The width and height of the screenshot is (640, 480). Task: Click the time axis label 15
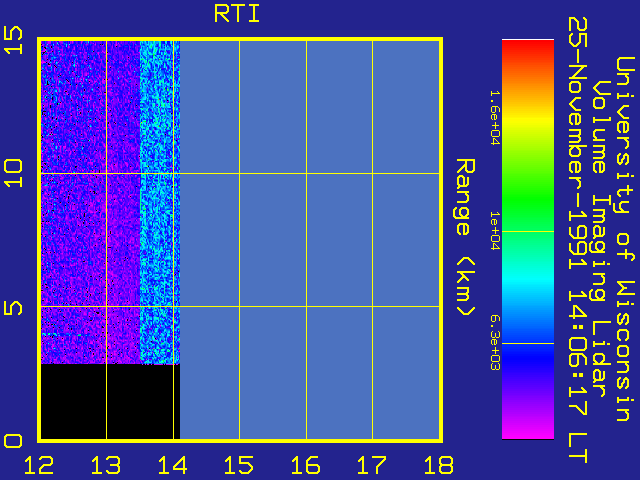[239, 465]
